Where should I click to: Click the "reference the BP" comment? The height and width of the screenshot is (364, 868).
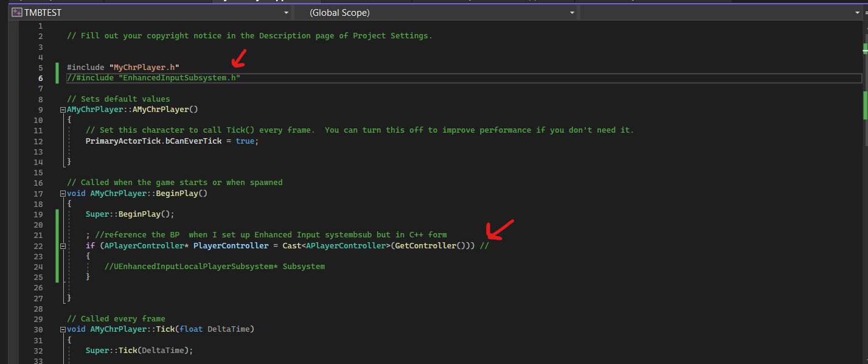click(271, 235)
